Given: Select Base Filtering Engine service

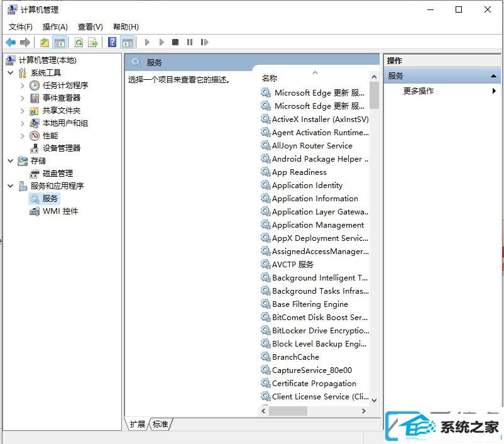Looking at the screenshot, I should 310,304.
